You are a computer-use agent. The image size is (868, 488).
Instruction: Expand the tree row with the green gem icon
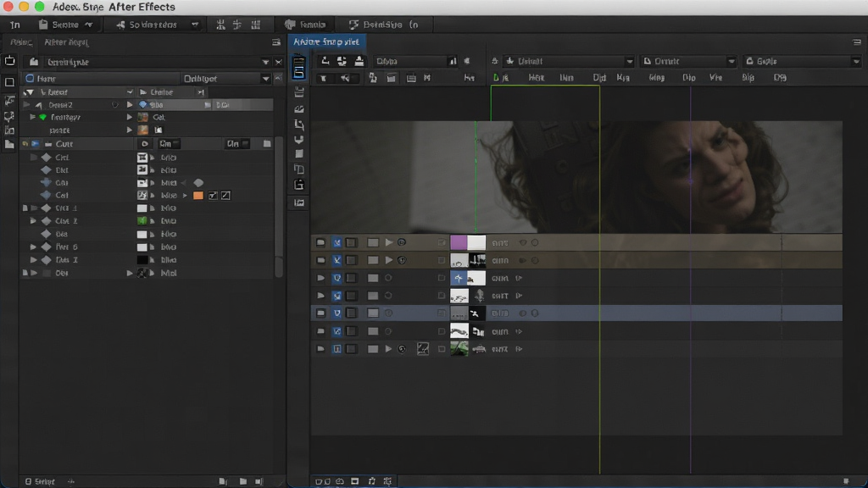[x=33, y=117]
